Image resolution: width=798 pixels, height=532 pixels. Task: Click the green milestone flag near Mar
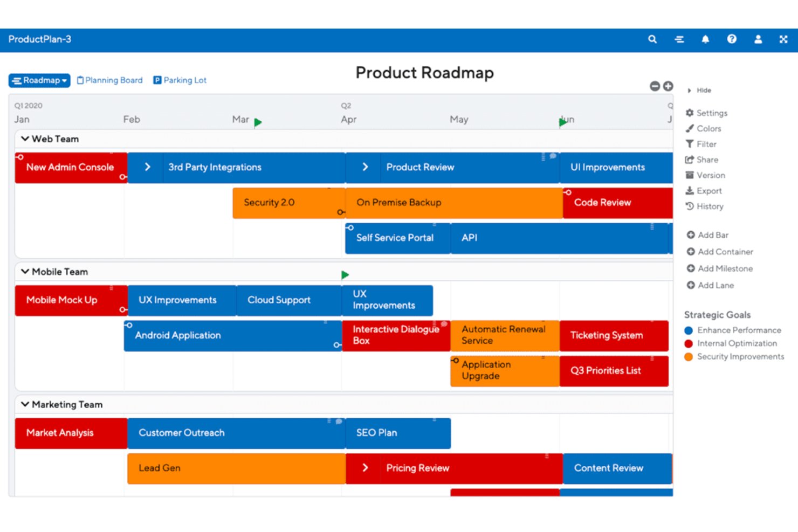pos(258,122)
